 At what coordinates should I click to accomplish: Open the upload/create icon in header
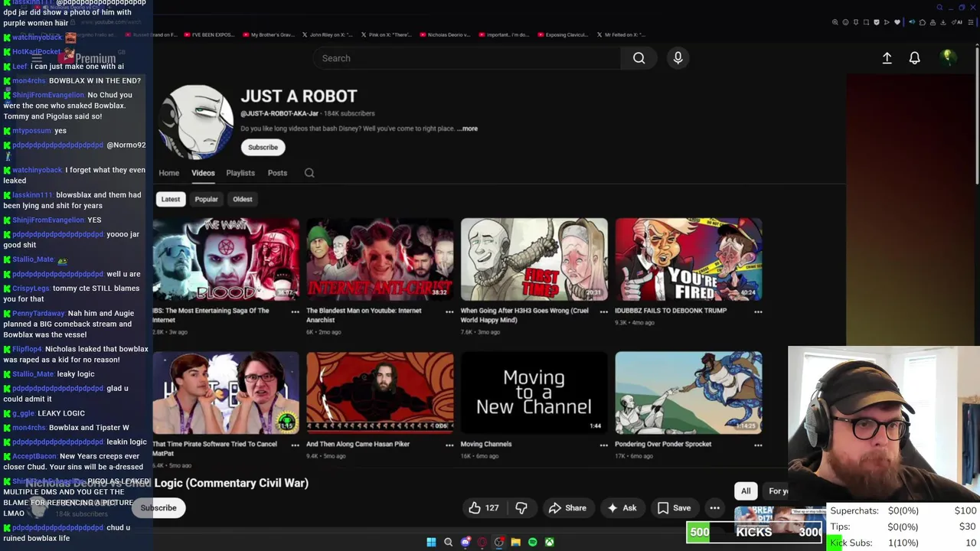pos(887,58)
